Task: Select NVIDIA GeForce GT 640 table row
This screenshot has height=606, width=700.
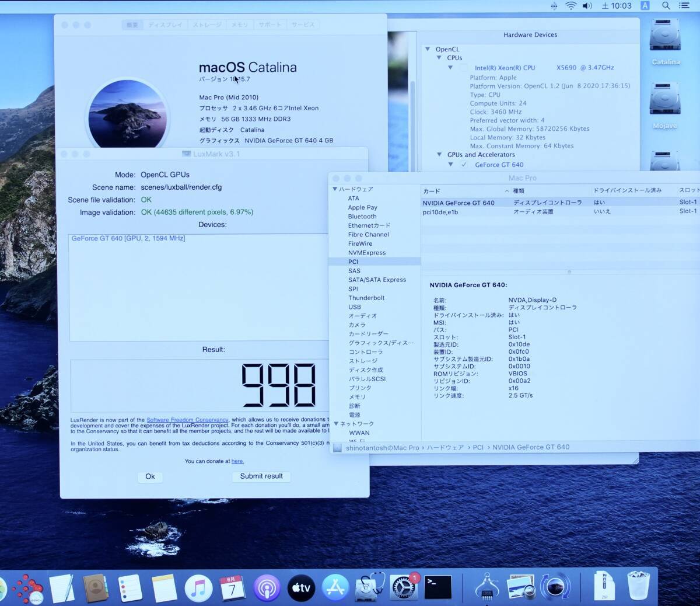Action: coord(560,203)
